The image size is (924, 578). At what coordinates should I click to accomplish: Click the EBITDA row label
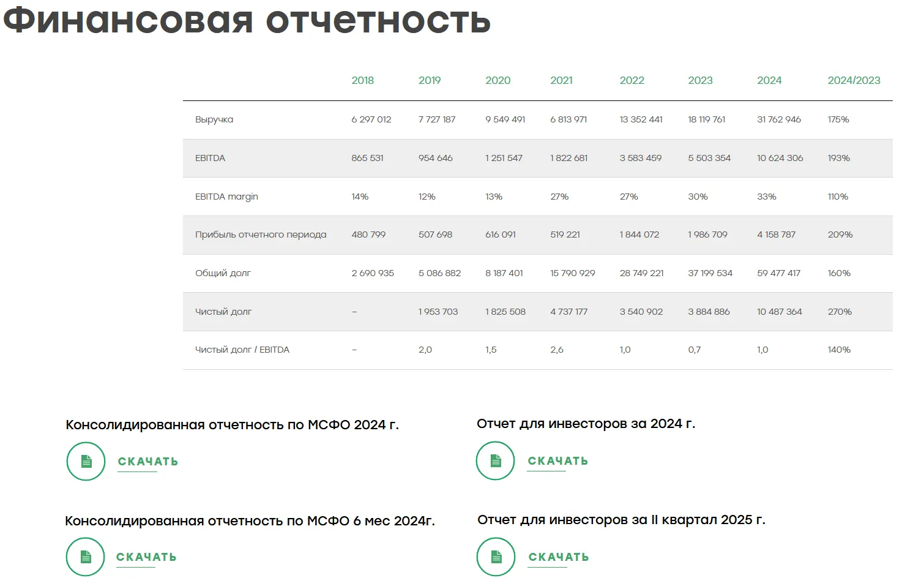(211, 158)
